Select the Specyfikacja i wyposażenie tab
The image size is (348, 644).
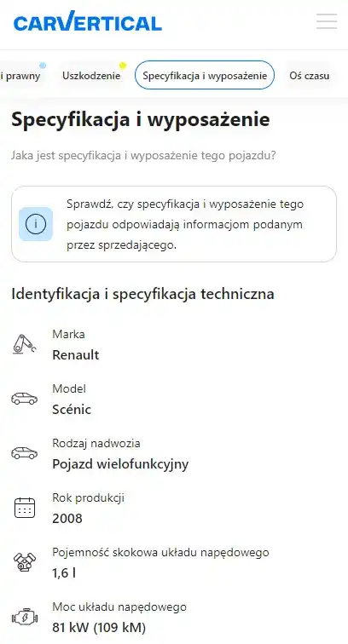(205, 76)
